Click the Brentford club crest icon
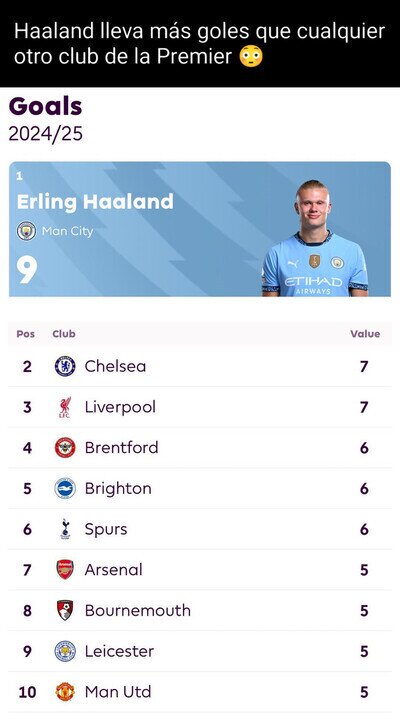400x713 pixels. [65, 447]
